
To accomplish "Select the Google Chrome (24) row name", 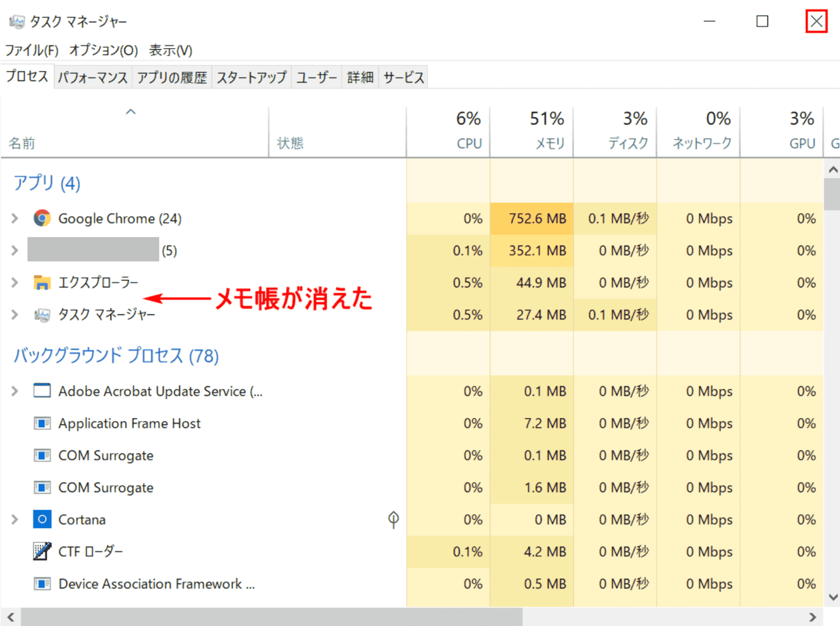I will pyautogui.click(x=120, y=219).
